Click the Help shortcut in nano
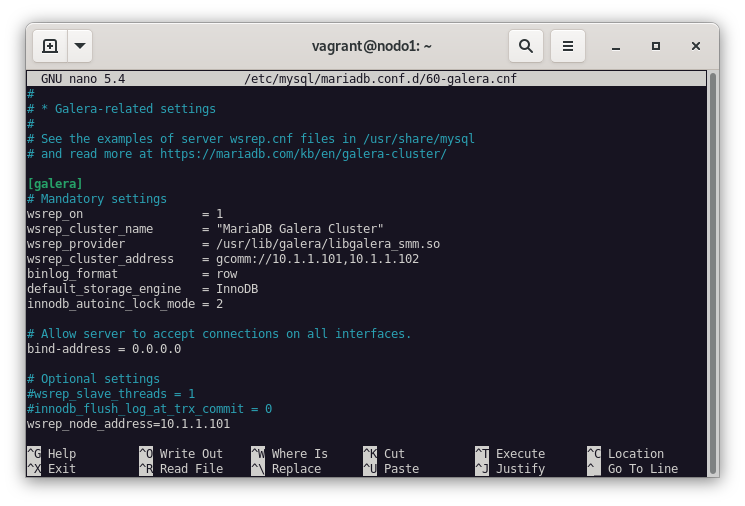 [x=61, y=454]
